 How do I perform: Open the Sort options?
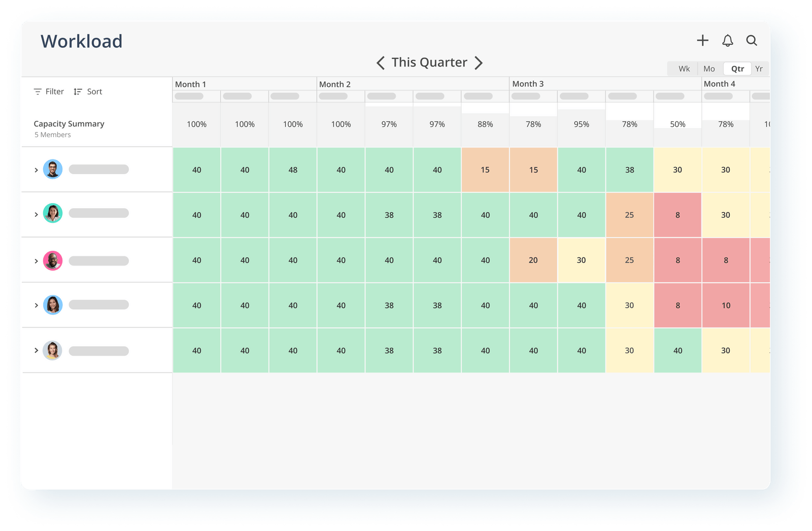click(87, 91)
